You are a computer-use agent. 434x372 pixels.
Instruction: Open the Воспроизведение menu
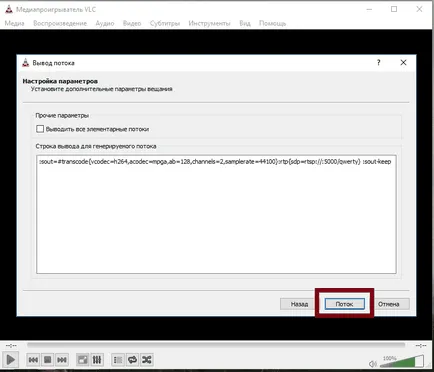[x=60, y=23]
